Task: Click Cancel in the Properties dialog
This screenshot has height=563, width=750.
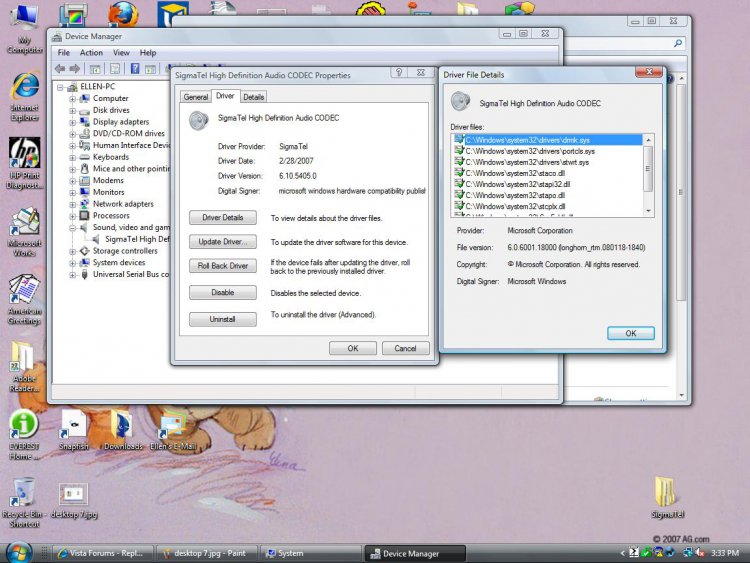Action: point(405,348)
